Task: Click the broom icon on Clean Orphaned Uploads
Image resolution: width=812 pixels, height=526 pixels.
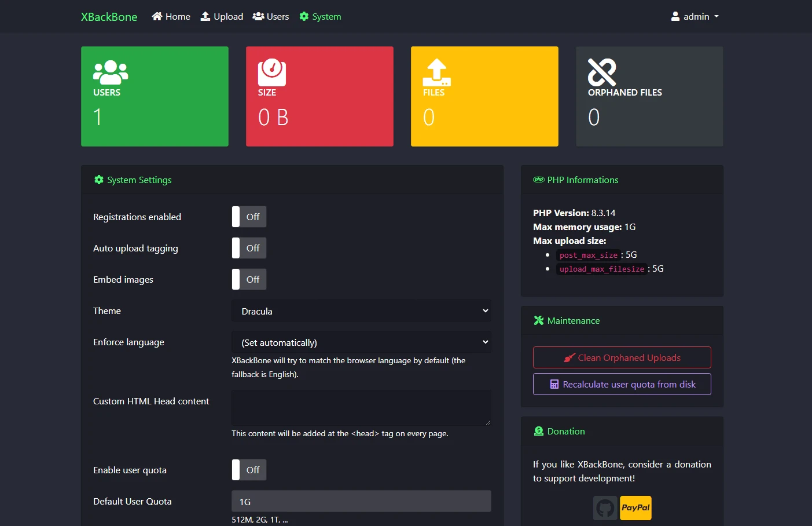Action: coord(569,358)
